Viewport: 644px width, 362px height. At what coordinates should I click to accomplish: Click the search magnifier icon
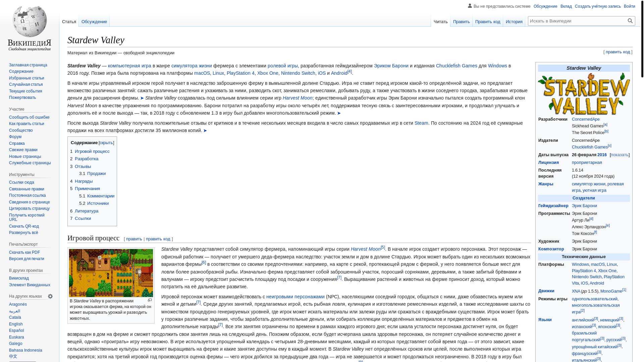pyautogui.click(x=630, y=21)
